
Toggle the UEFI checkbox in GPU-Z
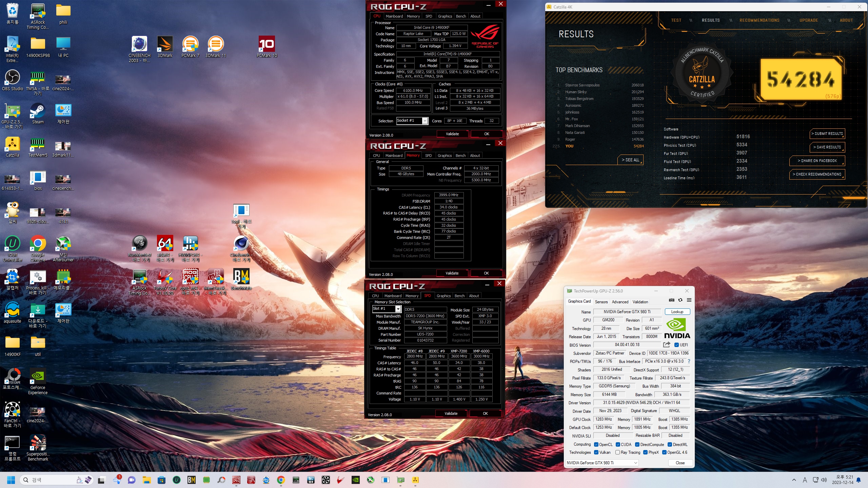(676, 345)
